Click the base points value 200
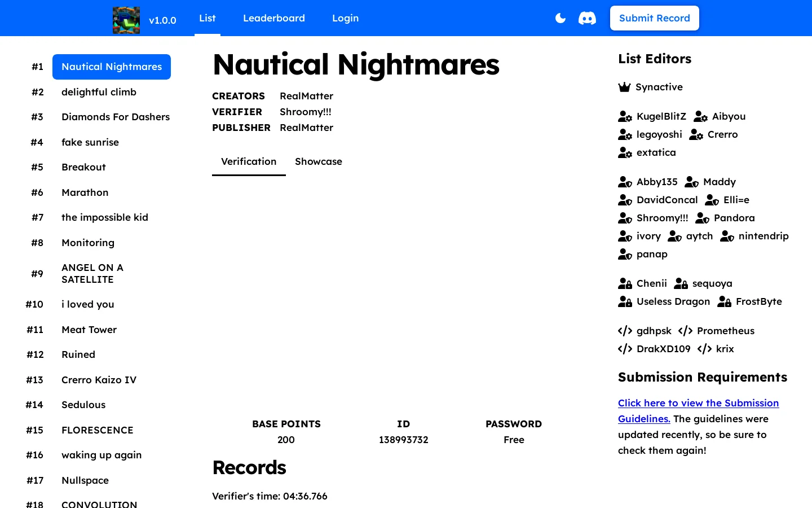Image resolution: width=812 pixels, height=508 pixels. (x=286, y=440)
